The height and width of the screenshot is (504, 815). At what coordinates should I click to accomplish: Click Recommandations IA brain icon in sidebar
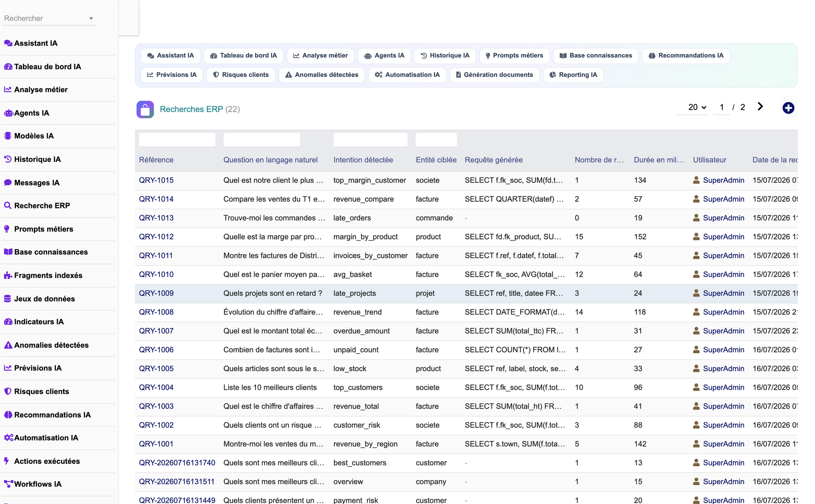[x=8, y=415]
